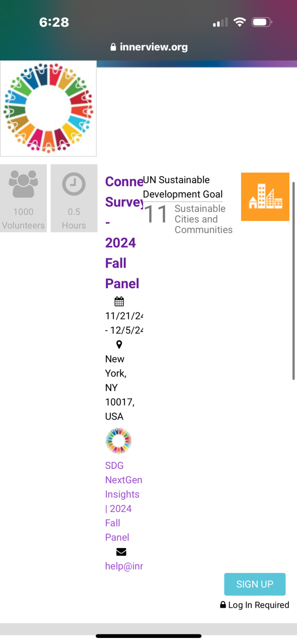The width and height of the screenshot is (297, 644).
Task: Tap the New York, NY 10017 address
Action: click(x=120, y=387)
